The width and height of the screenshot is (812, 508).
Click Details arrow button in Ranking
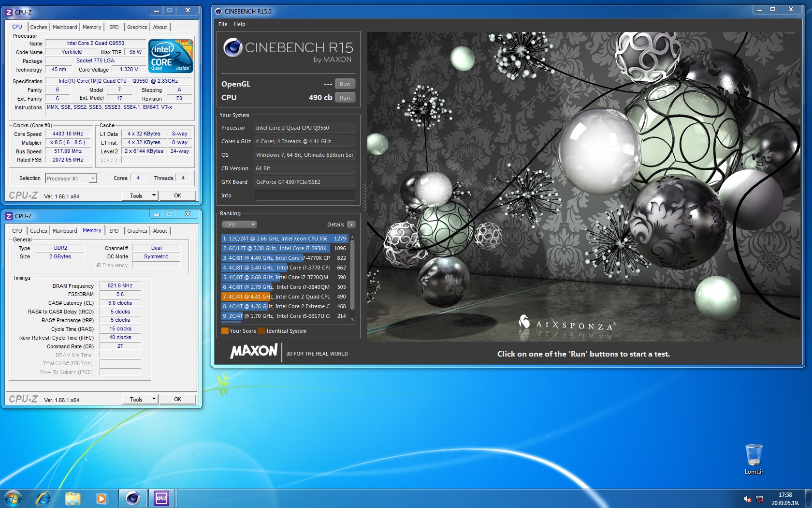(x=351, y=224)
